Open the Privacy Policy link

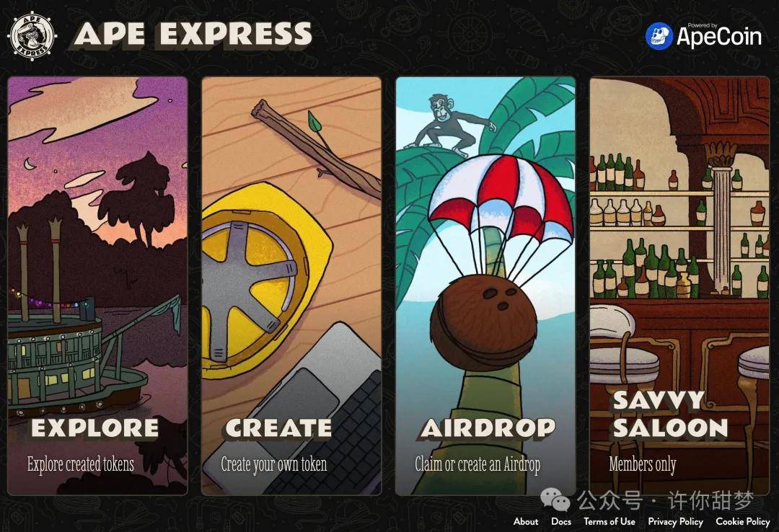click(675, 522)
